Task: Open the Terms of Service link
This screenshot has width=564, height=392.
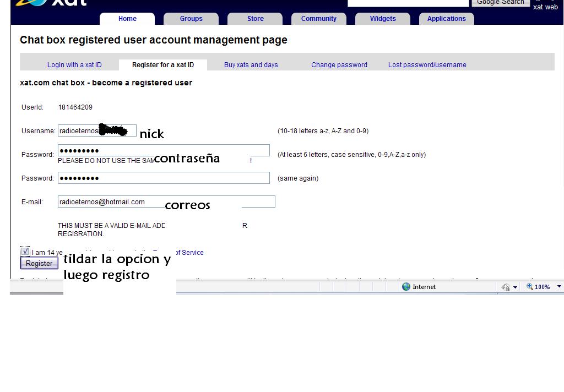Action: click(190, 253)
